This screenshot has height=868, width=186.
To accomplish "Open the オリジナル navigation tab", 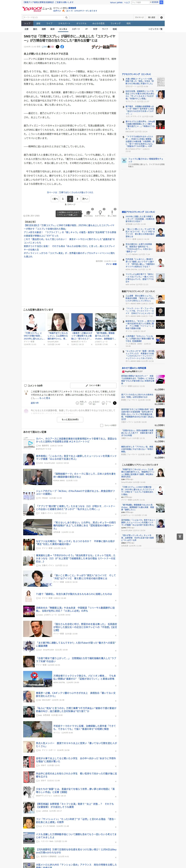I will 81,24.
